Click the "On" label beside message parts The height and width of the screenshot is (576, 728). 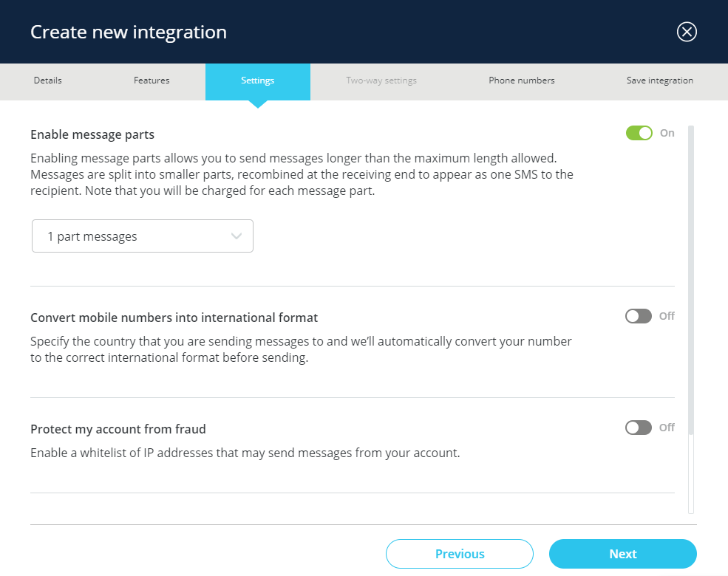point(667,133)
